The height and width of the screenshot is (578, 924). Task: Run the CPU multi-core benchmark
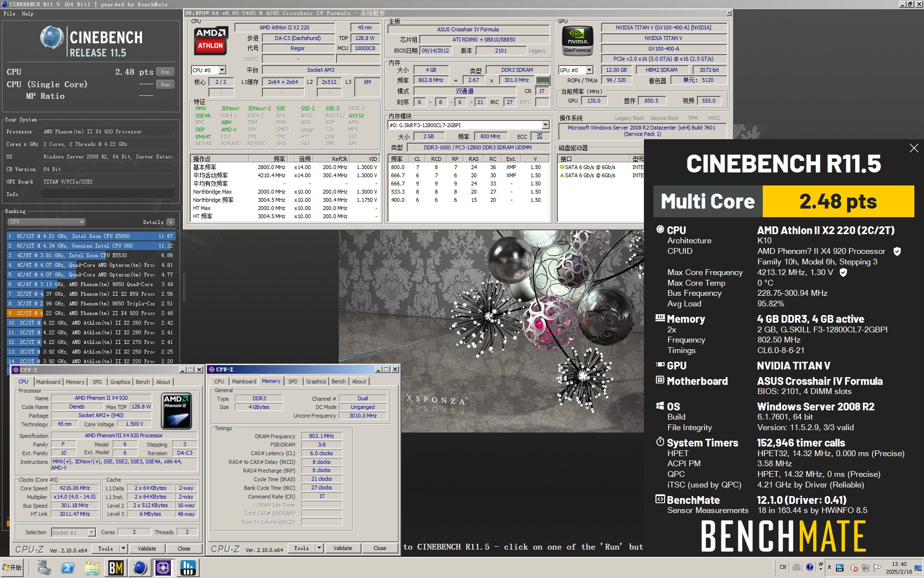[165, 72]
